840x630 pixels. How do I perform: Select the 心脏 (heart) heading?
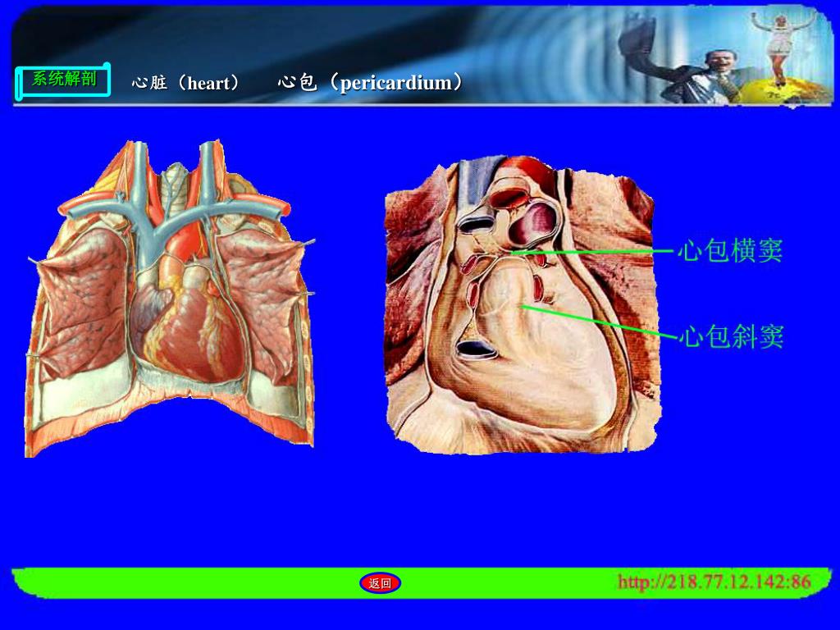(186, 83)
